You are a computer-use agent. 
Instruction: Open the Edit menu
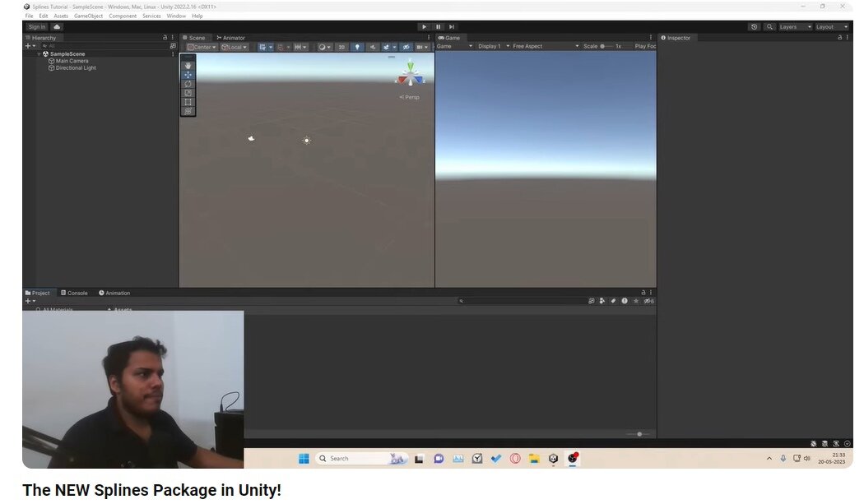click(x=44, y=16)
